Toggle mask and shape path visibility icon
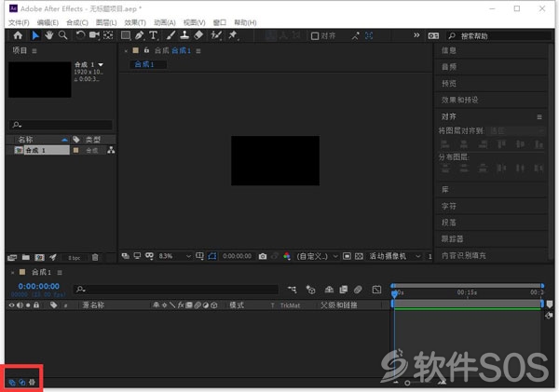559x392 pixels. pos(212,256)
